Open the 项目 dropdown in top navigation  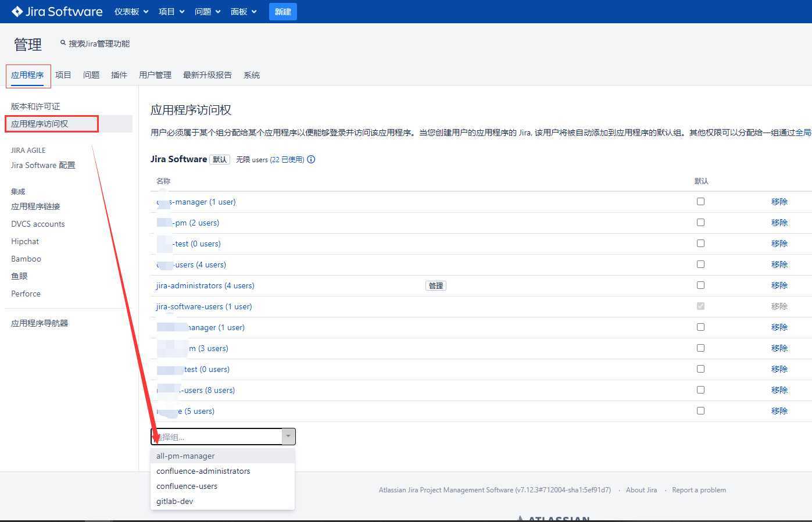point(171,12)
